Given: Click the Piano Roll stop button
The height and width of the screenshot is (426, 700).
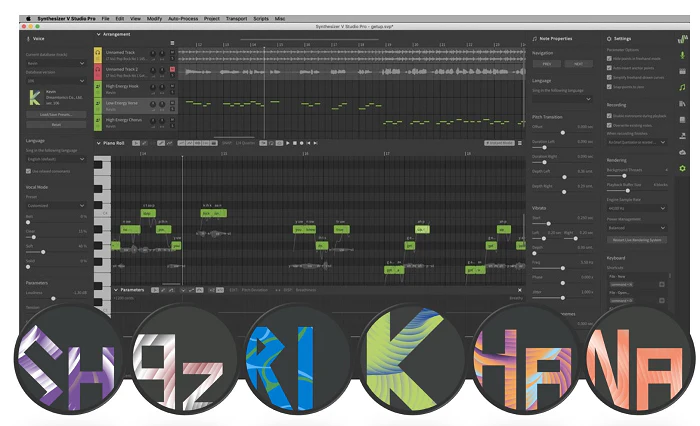Looking at the screenshot, I should [295, 143].
